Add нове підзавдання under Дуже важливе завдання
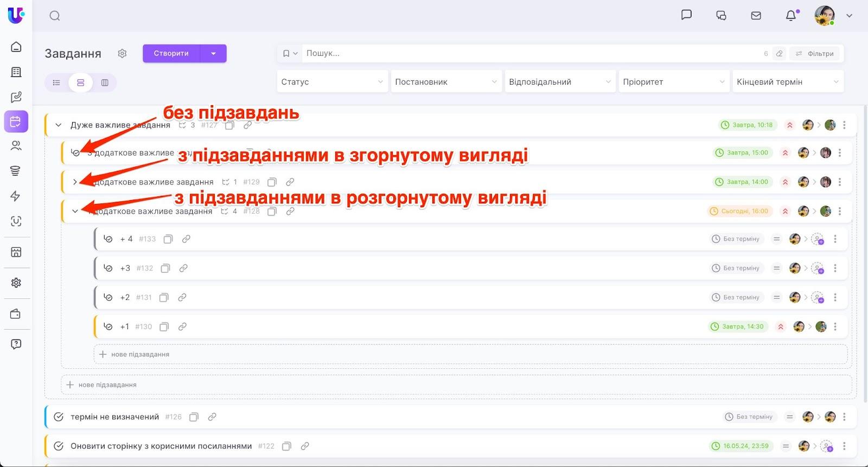The width and height of the screenshot is (868, 467). tap(456, 385)
